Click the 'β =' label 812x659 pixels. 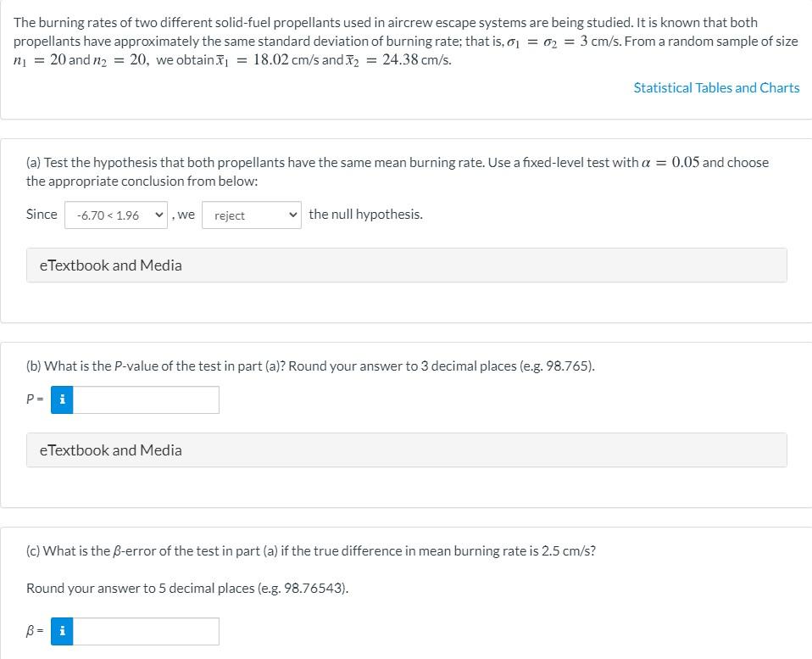[35, 630]
